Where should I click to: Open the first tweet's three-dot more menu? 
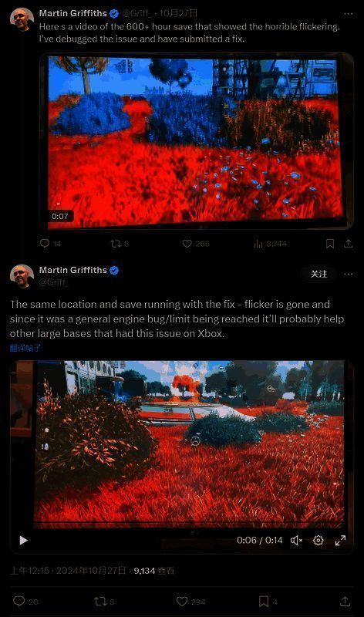349,14
